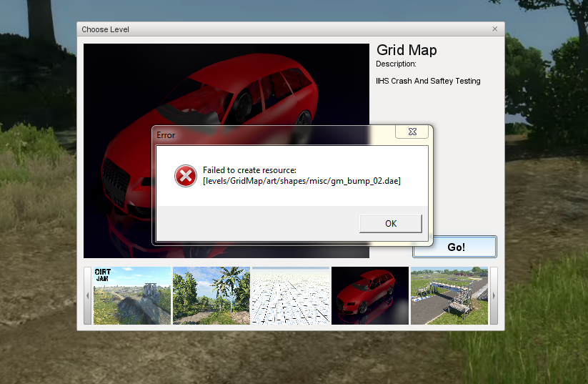Click the 'Failed to create resource' message text
The width and height of the screenshot is (588, 384).
point(249,170)
